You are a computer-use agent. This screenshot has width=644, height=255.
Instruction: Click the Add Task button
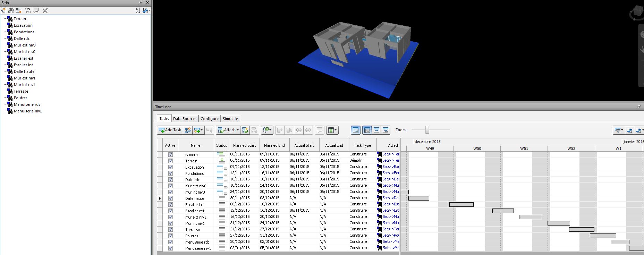point(170,130)
